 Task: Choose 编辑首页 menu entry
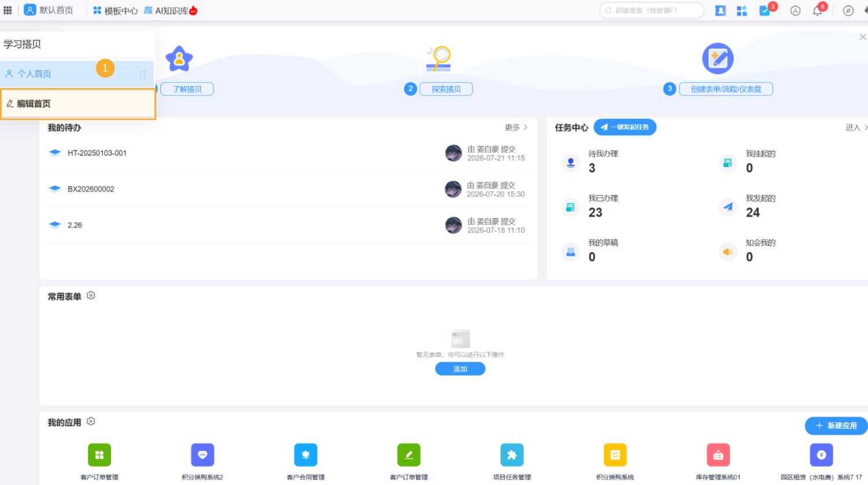(x=78, y=104)
